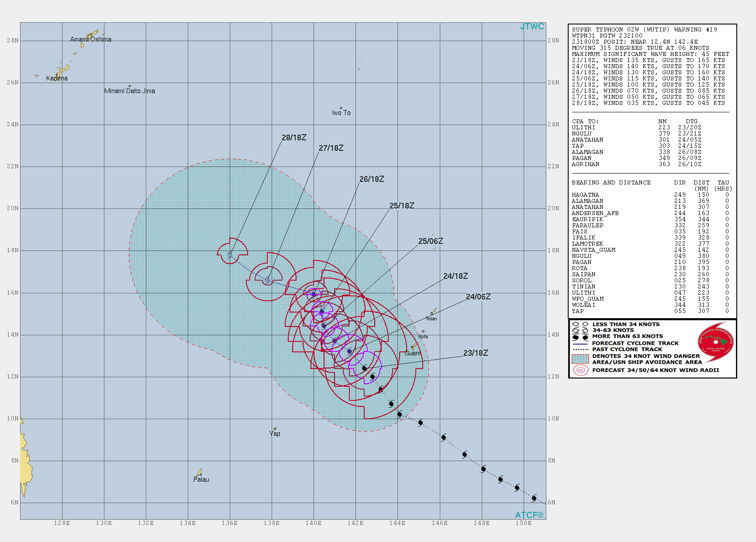Click the Kadena location label
Image resolution: width=756 pixels, height=542 pixels.
click(x=57, y=78)
